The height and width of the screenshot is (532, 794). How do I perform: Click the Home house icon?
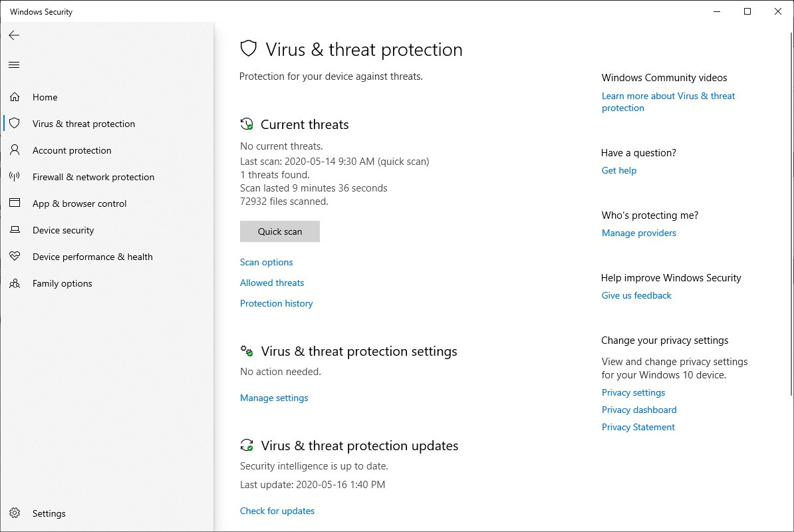15,96
